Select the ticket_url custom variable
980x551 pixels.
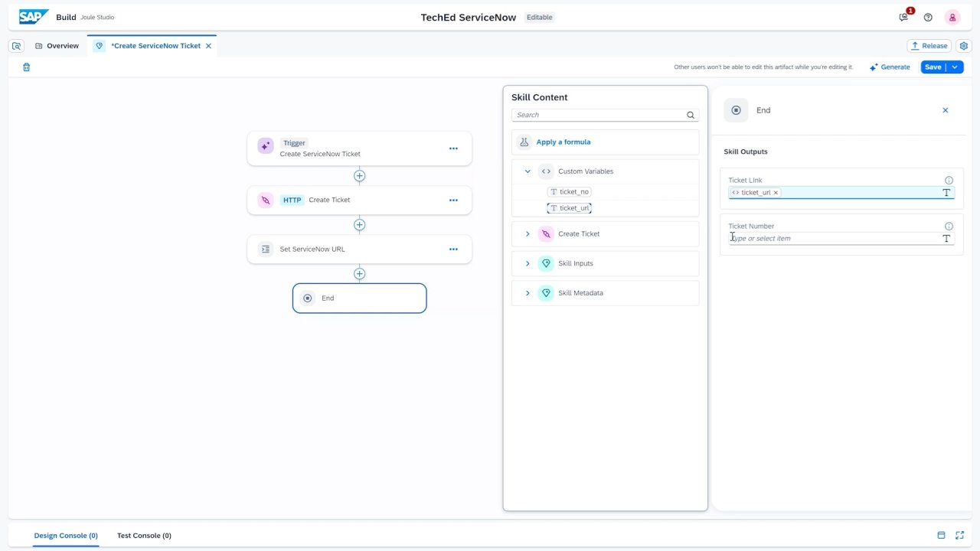click(x=570, y=208)
